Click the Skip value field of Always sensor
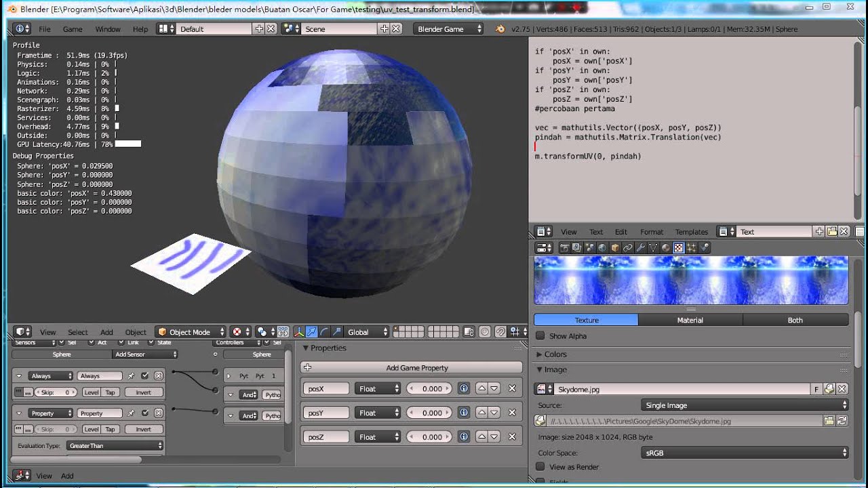 pyautogui.click(x=56, y=392)
